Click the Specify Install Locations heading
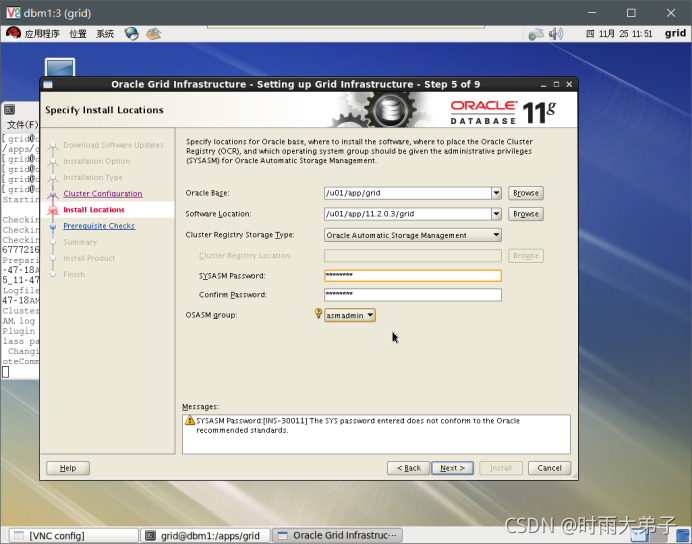Image resolution: width=692 pixels, height=544 pixels. pos(104,110)
